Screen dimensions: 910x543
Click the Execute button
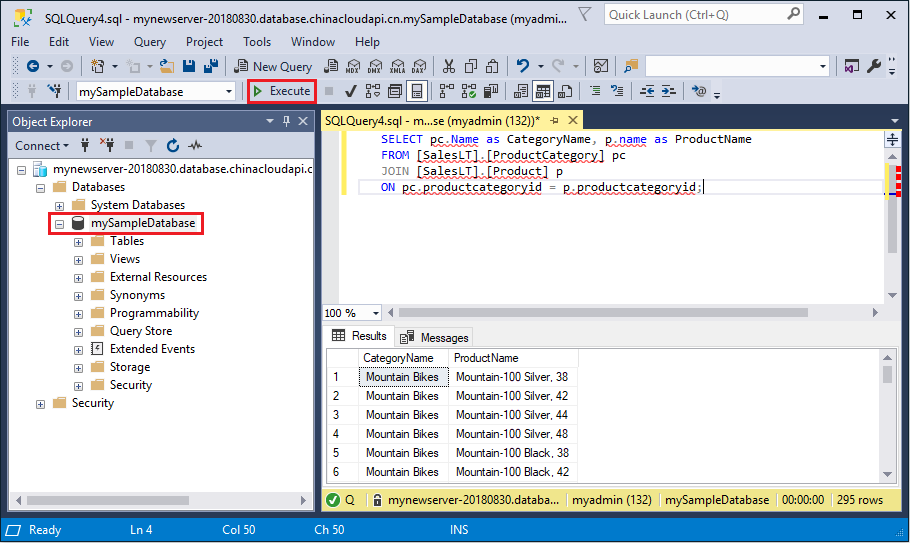[282, 91]
